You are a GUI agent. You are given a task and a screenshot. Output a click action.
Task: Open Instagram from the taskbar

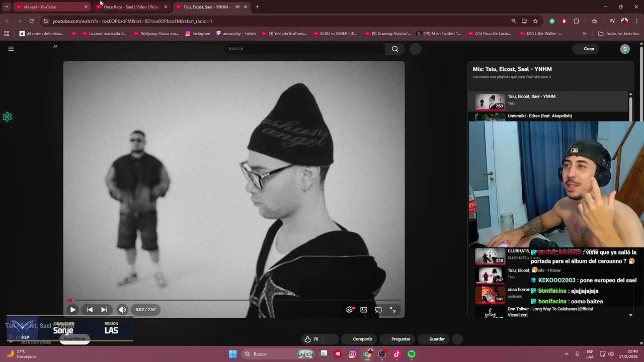coord(352,354)
